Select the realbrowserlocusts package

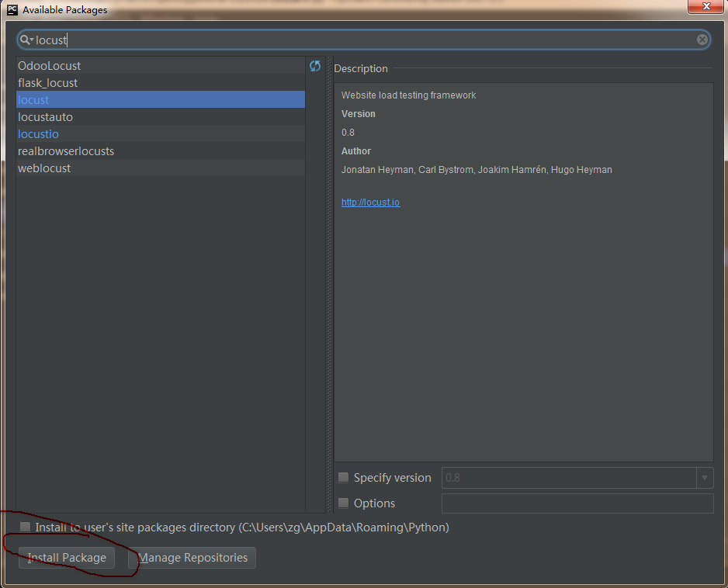[161, 150]
